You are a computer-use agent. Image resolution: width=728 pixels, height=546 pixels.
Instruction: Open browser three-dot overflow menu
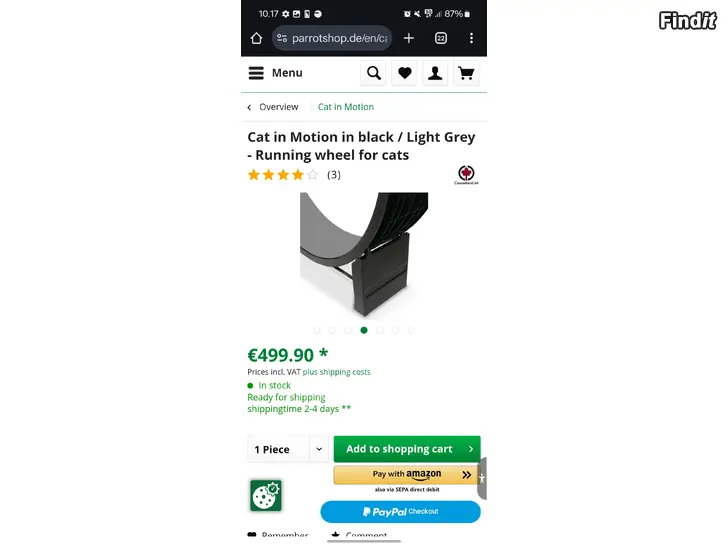coord(471,38)
